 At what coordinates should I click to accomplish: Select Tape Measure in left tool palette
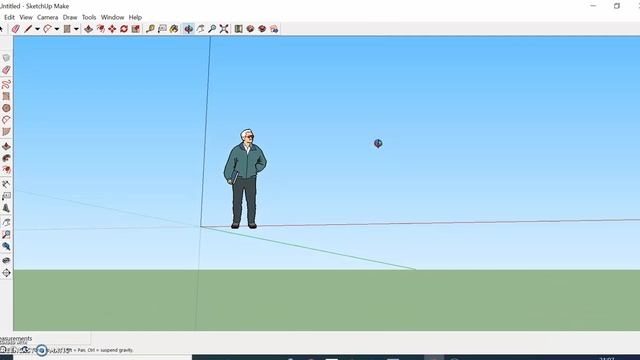point(6,184)
